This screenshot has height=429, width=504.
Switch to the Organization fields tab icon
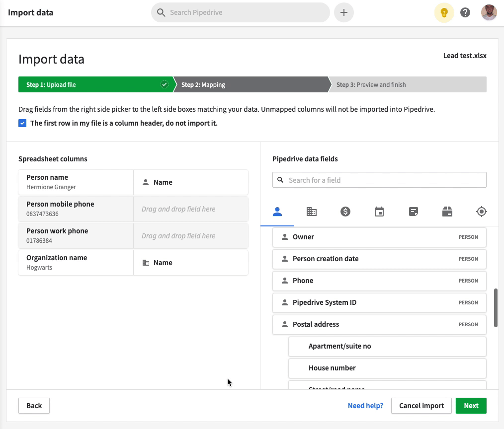point(311,212)
